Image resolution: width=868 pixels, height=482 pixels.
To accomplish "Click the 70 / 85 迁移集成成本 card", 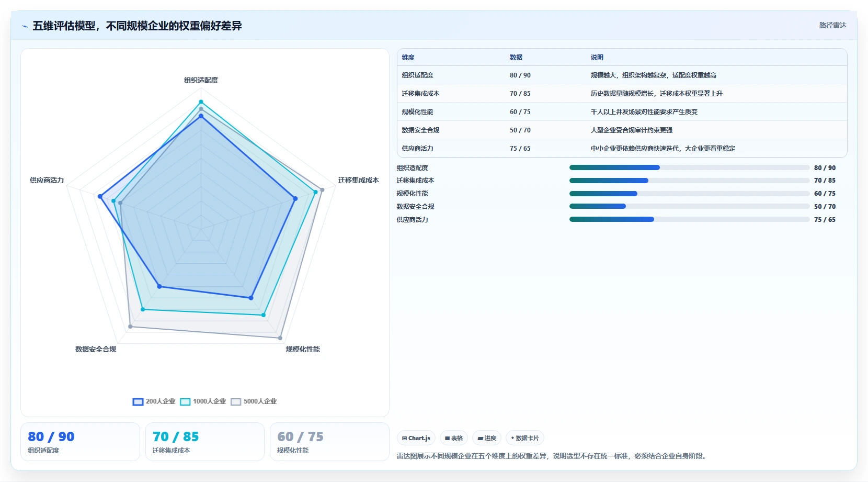I will pos(204,442).
